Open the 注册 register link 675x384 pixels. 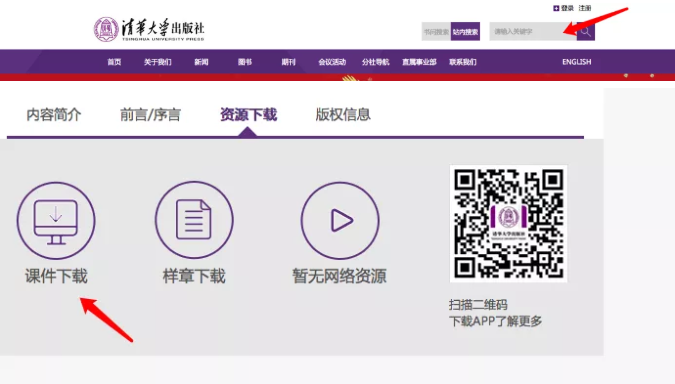(585, 8)
